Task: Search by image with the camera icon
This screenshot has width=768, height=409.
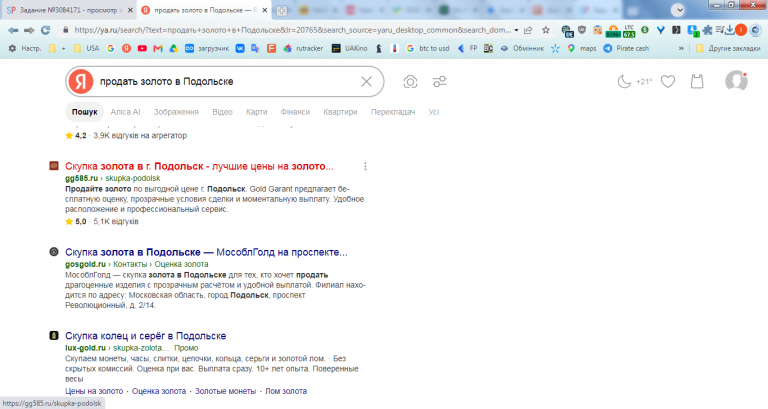Action: point(410,82)
